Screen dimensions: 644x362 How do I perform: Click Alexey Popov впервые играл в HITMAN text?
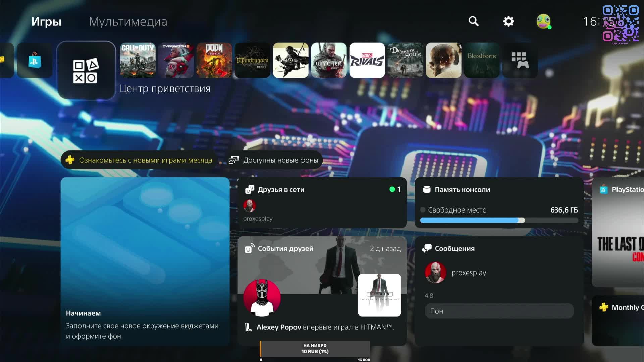click(325, 327)
